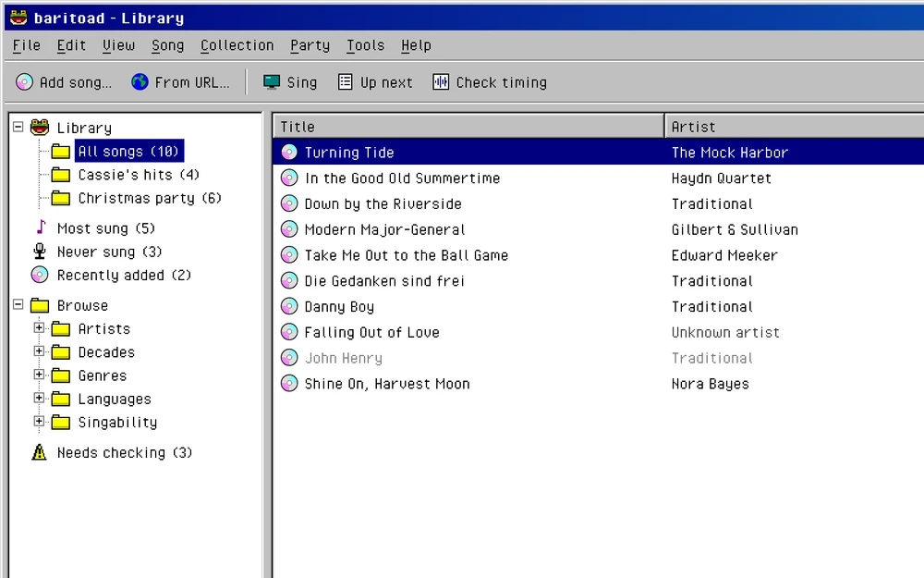Select the song Danny Boy
The image size is (924, 578).
click(x=598, y=307)
